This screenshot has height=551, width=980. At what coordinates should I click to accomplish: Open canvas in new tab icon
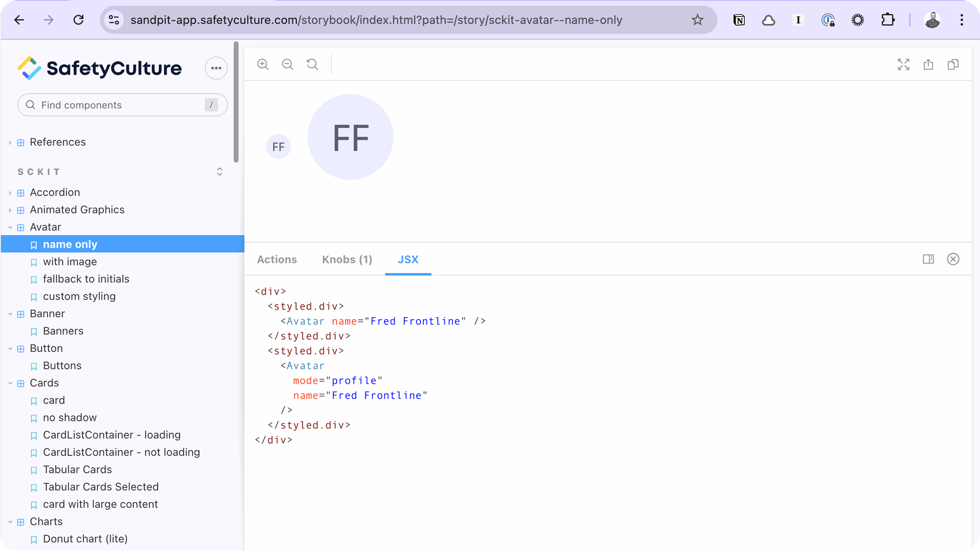click(x=928, y=64)
